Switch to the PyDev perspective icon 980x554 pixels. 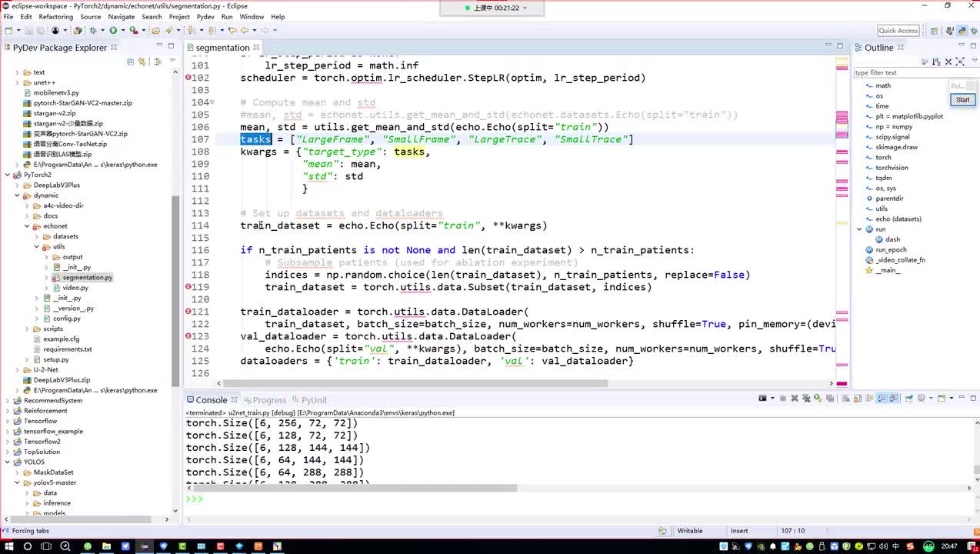point(962,31)
